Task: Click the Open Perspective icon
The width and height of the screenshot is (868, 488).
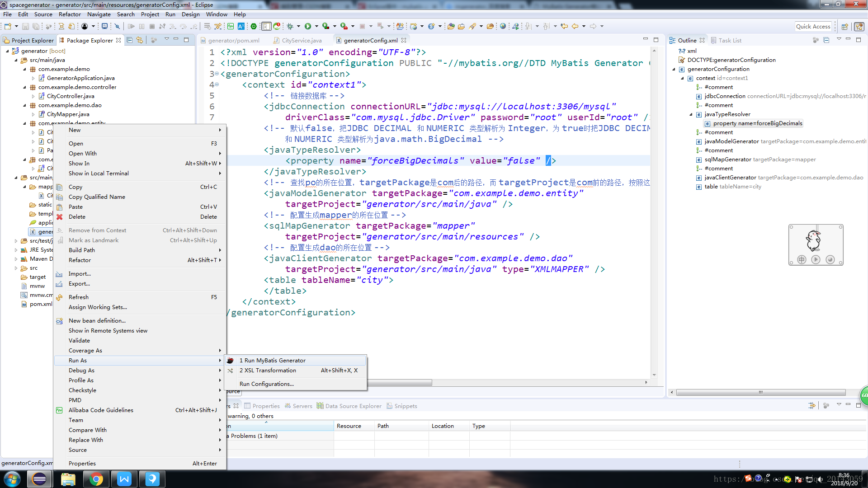Action: [x=844, y=26]
